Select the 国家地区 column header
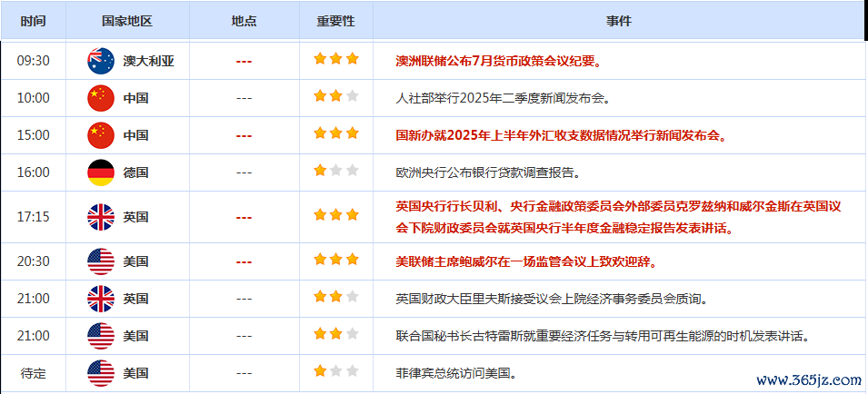868x394 pixels. click(127, 21)
